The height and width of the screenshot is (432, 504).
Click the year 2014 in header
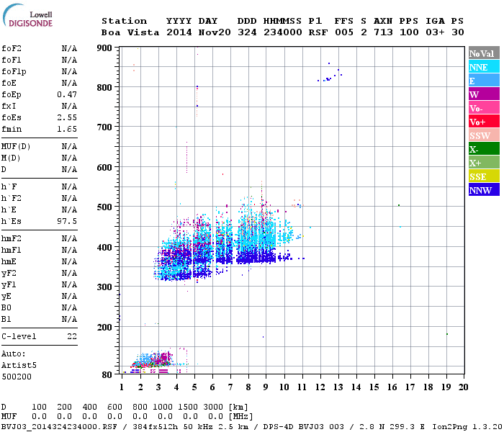179,32
